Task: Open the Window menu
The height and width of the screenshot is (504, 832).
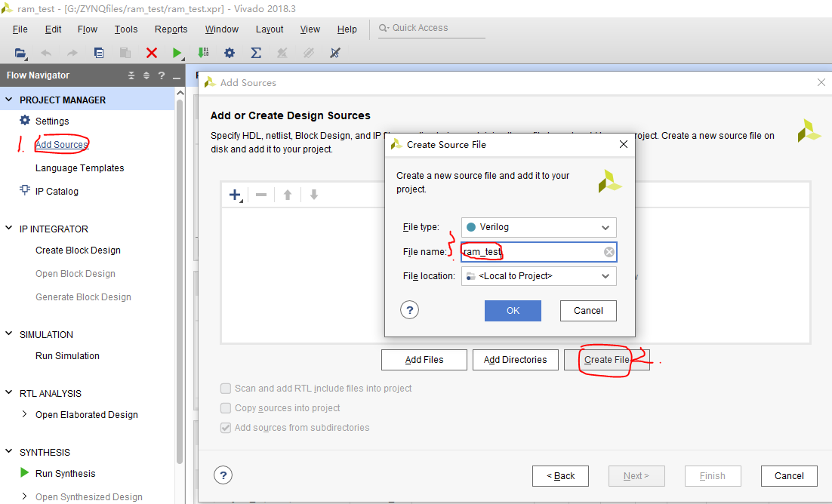Action: pos(222,29)
